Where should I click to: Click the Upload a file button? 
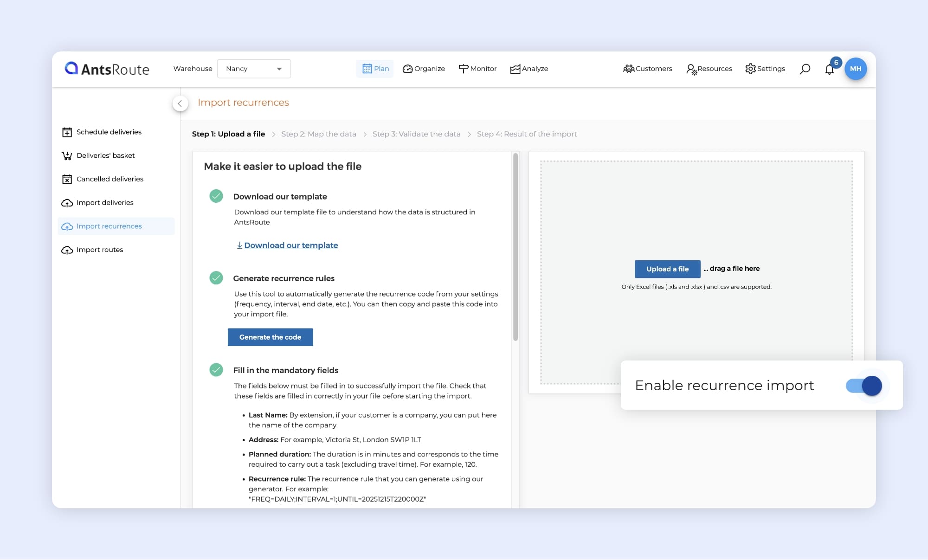coord(667,269)
